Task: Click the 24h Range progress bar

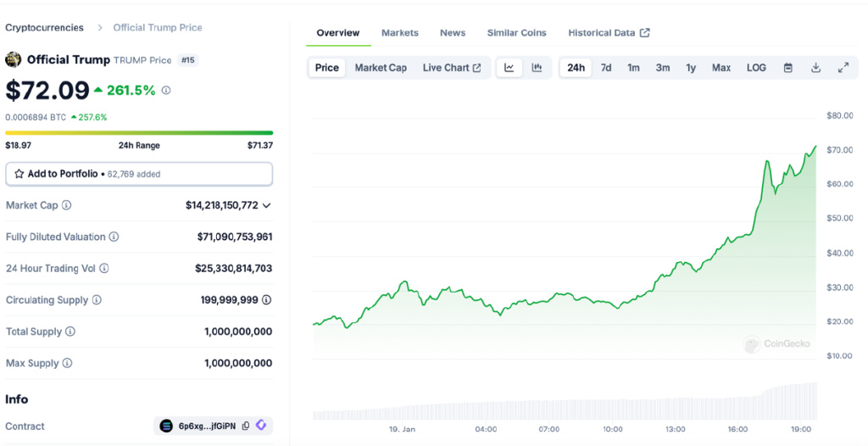Action: point(139,133)
